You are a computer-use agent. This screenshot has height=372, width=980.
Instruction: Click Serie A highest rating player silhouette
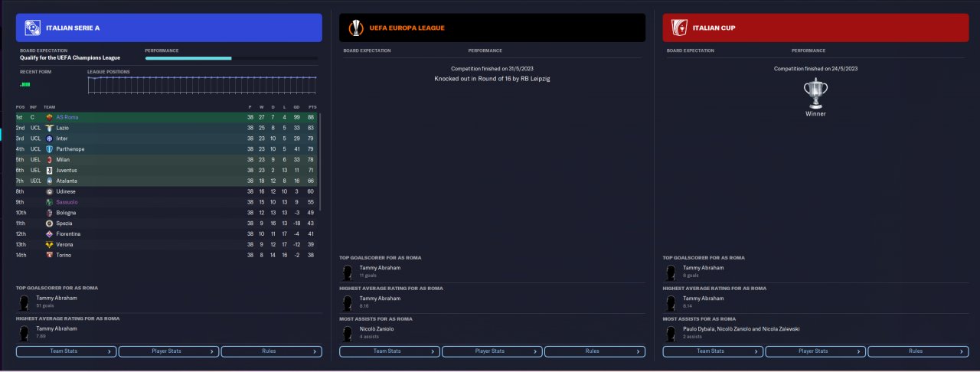tap(24, 332)
